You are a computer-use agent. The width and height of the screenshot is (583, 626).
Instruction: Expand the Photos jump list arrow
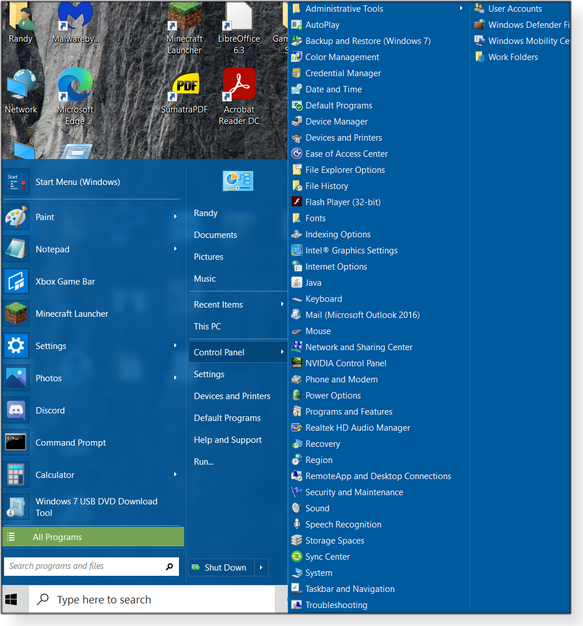click(x=175, y=378)
